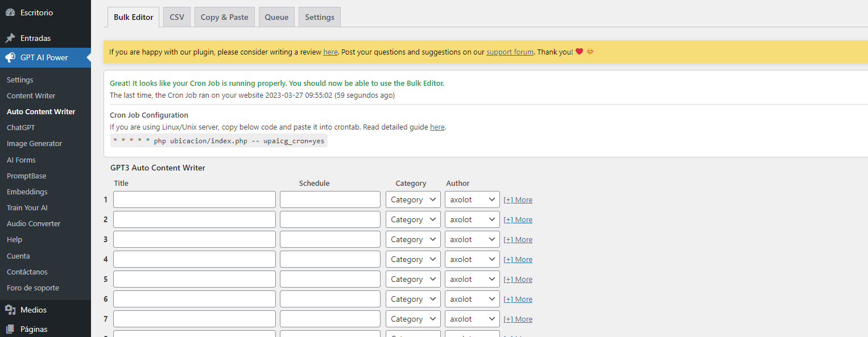Click the Entradas pushpin icon

point(10,38)
